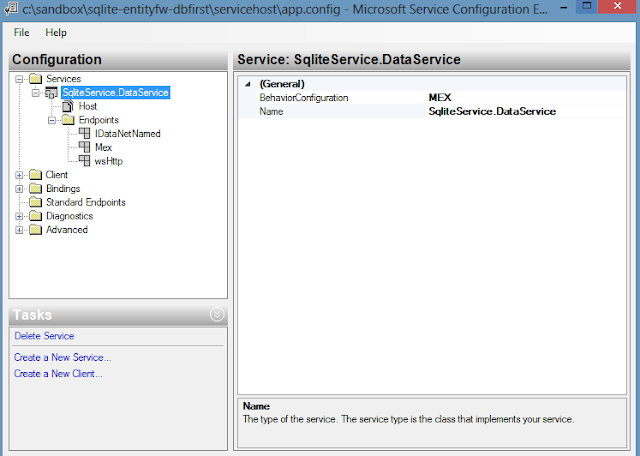Click the Host page icon
This screenshot has width=640, height=456.
pos(68,107)
